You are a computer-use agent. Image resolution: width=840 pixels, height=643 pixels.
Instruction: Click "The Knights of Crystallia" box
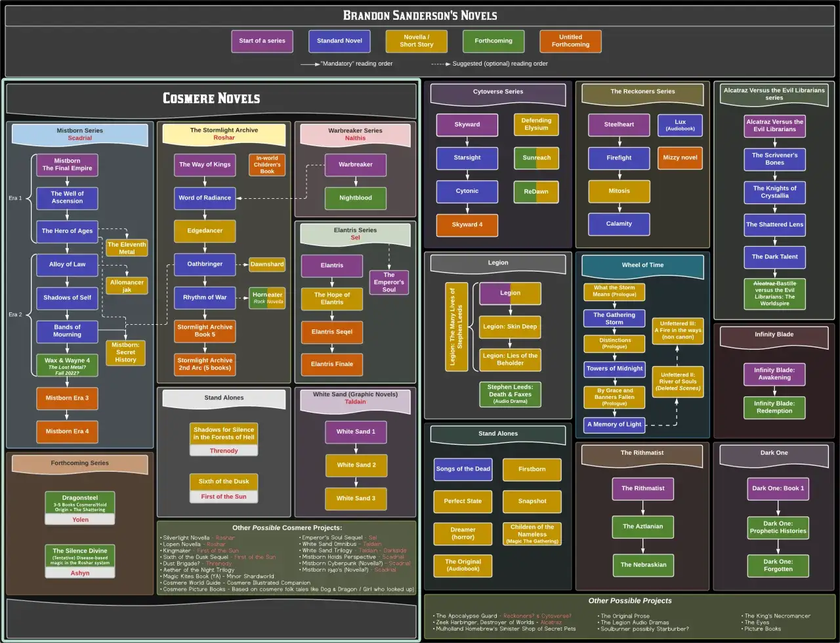(774, 192)
